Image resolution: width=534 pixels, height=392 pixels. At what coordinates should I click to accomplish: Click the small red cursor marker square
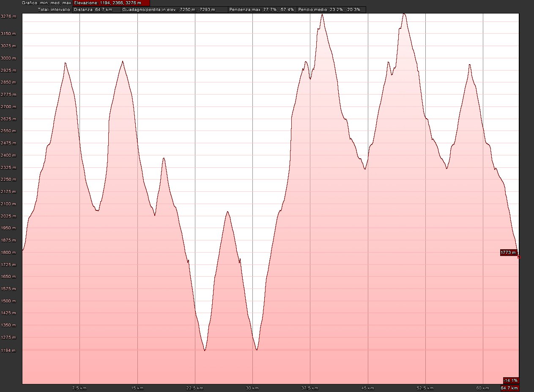[x=519, y=257]
